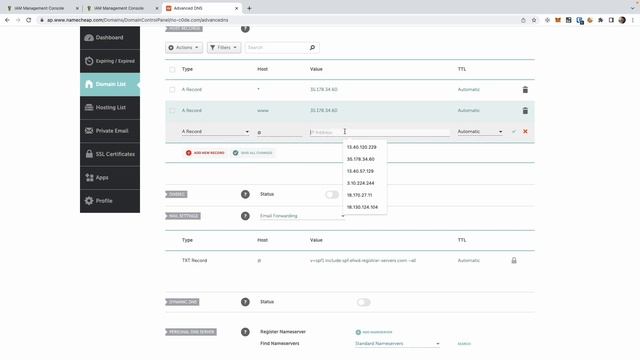The image size is (640, 360).
Task: Open the Automatic TTL dropdown in new row
Action: (x=480, y=131)
